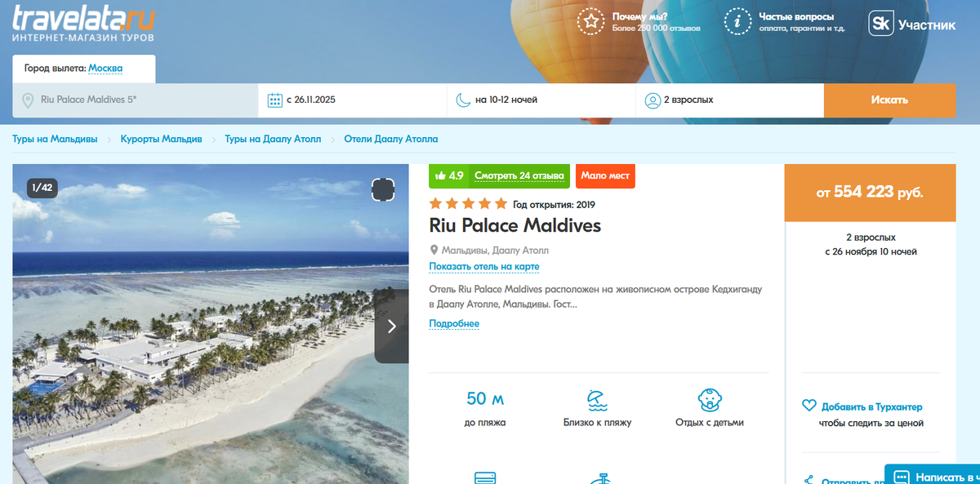Click the info icon beside Частые вопросы

pos(737,22)
